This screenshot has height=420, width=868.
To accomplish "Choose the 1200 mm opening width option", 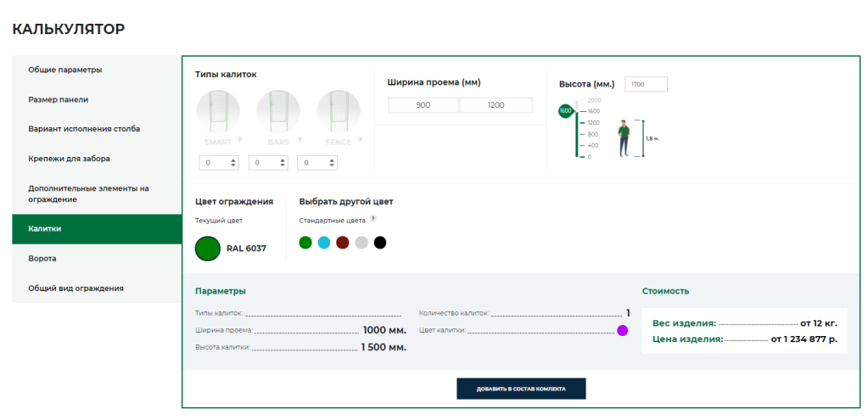I will pyautogui.click(x=496, y=105).
